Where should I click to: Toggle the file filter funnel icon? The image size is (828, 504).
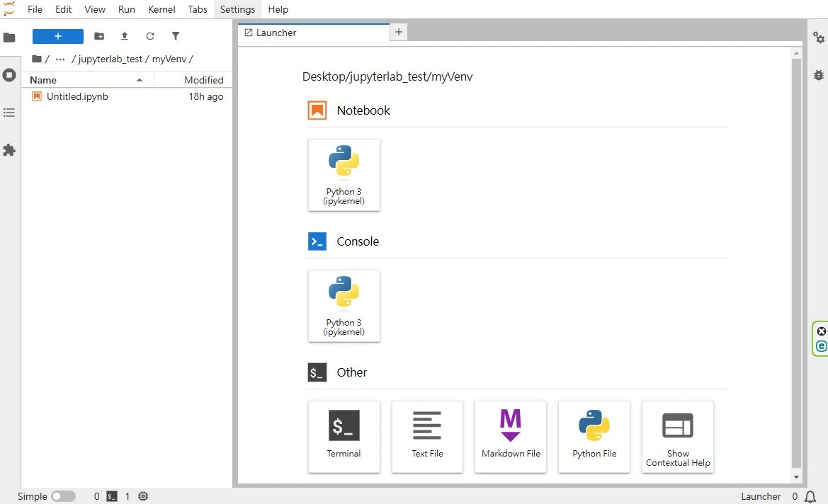click(x=176, y=36)
